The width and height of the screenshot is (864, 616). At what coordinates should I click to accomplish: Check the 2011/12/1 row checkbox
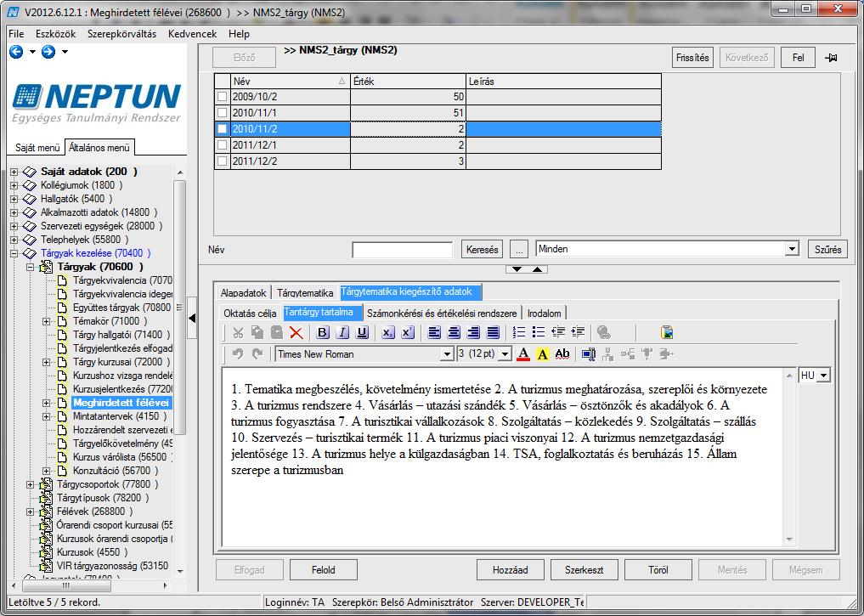point(222,145)
